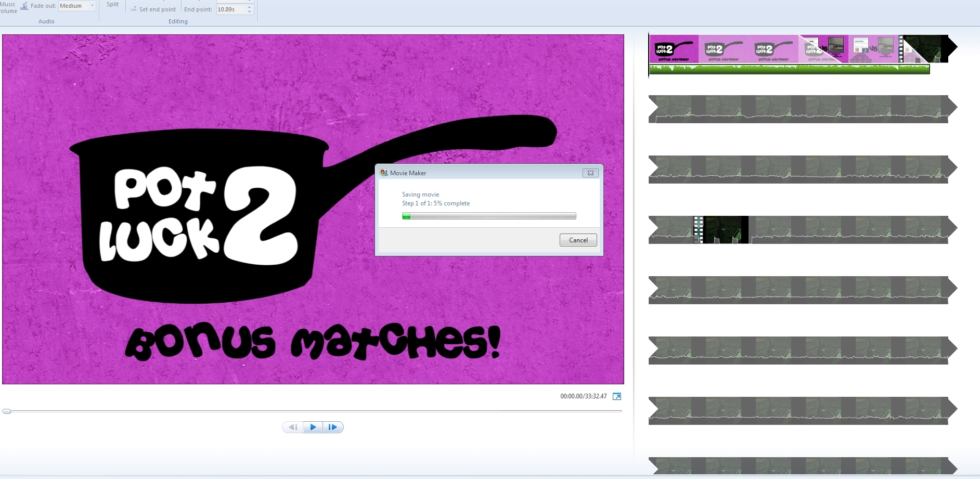The image size is (980, 479).
Task: Play the movie preview
Action: coord(313,427)
